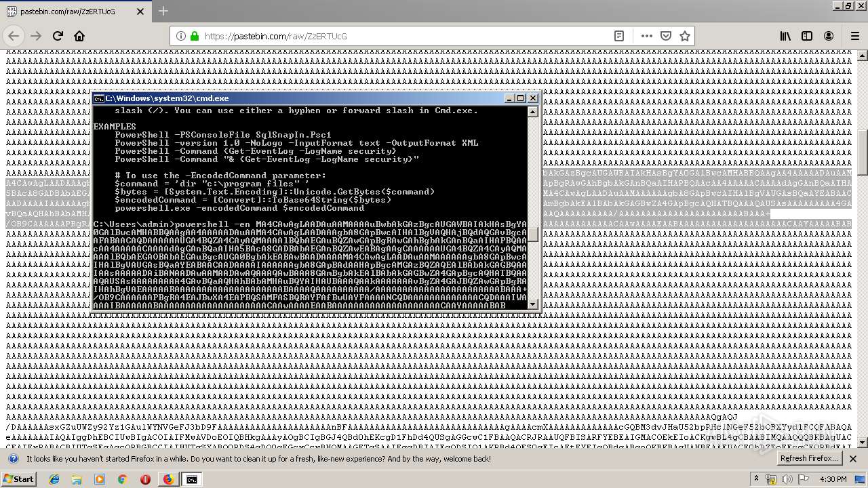Go to the Firefox home page

point(79,36)
